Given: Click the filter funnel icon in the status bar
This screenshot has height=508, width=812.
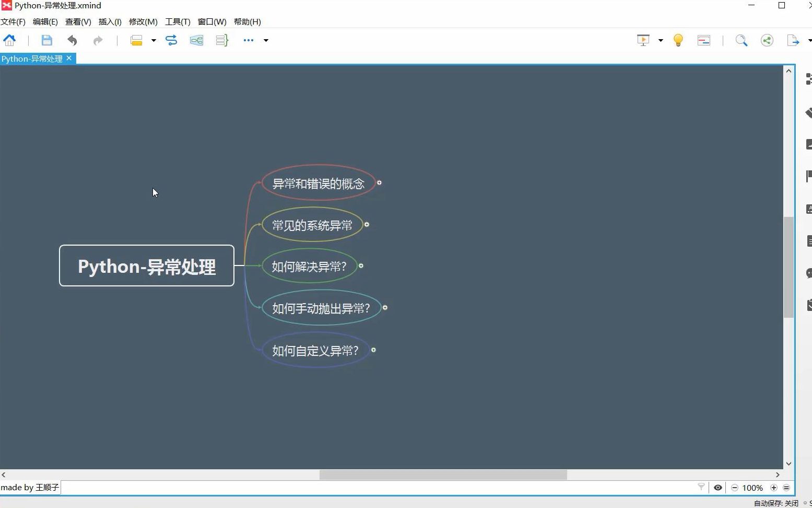Looking at the screenshot, I should pos(701,487).
